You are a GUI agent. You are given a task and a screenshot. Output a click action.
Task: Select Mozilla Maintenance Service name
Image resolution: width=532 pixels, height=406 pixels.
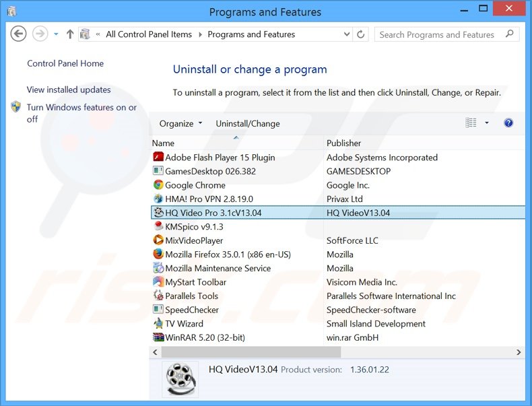click(218, 268)
